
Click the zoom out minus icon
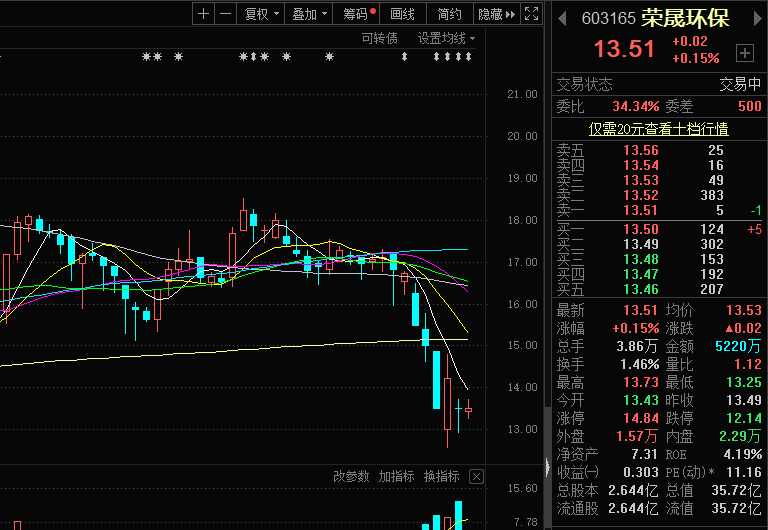click(x=225, y=14)
